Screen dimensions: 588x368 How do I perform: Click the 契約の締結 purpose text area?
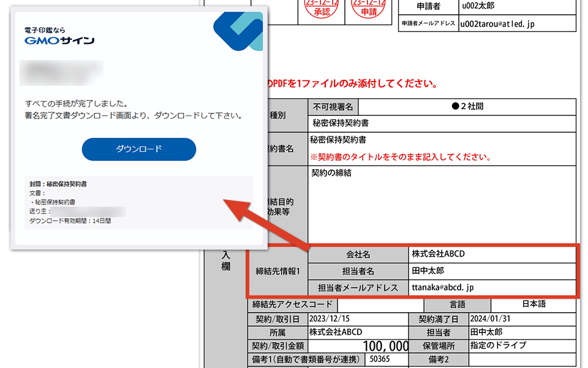[x=442, y=204]
